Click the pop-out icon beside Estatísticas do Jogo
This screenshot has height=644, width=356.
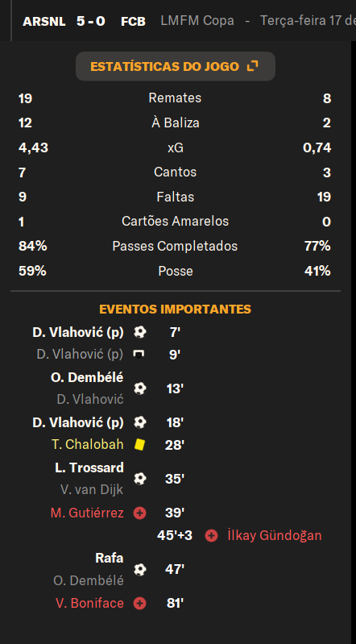[x=253, y=66]
